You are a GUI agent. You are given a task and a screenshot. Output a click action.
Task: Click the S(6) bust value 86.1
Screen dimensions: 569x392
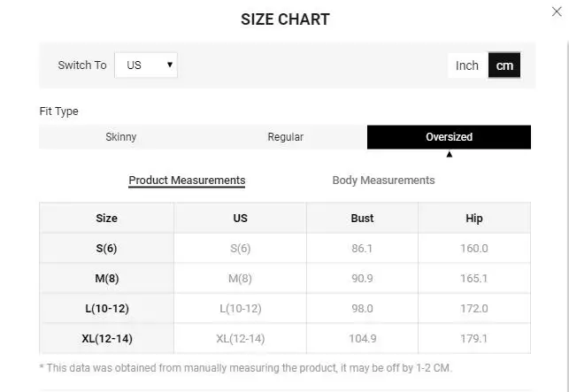coord(362,249)
